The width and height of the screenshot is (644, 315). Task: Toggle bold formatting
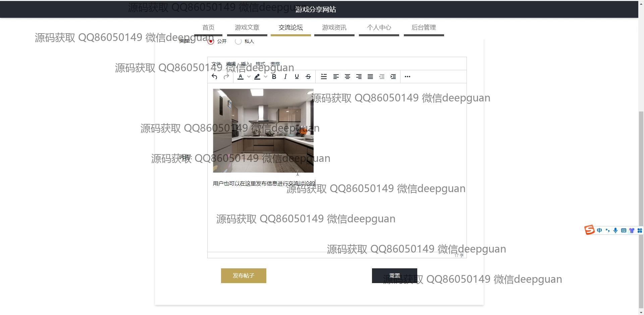point(274,77)
